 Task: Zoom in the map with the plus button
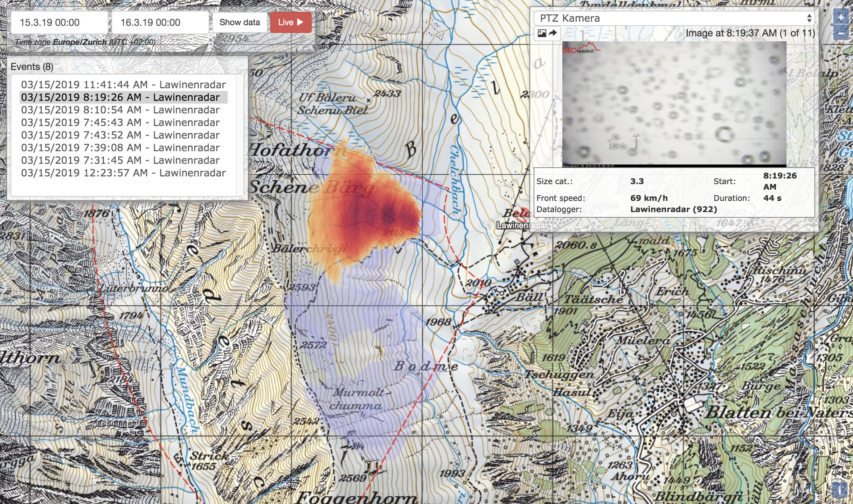pos(841,17)
